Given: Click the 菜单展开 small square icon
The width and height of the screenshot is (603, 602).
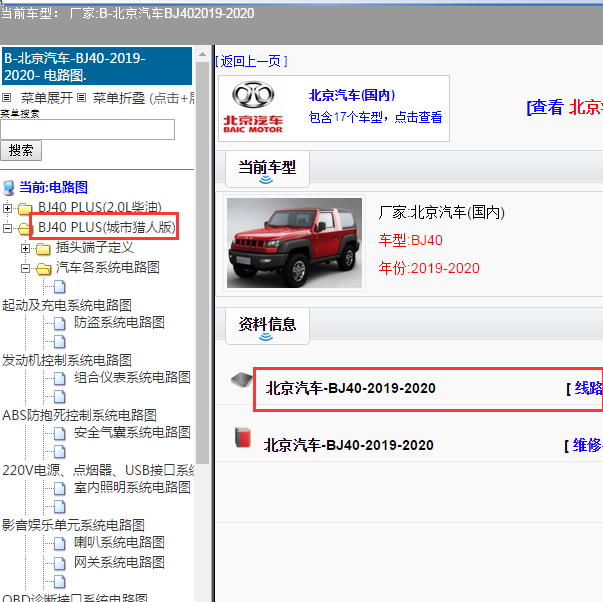Looking at the screenshot, I should coord(7,97).
